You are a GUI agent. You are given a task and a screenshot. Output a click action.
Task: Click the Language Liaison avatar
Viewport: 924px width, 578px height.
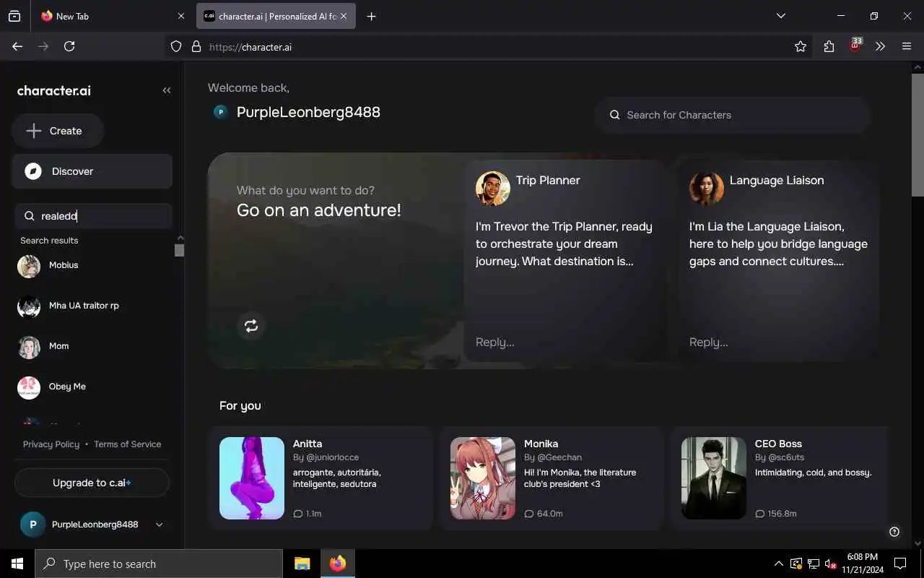[707, 189]
